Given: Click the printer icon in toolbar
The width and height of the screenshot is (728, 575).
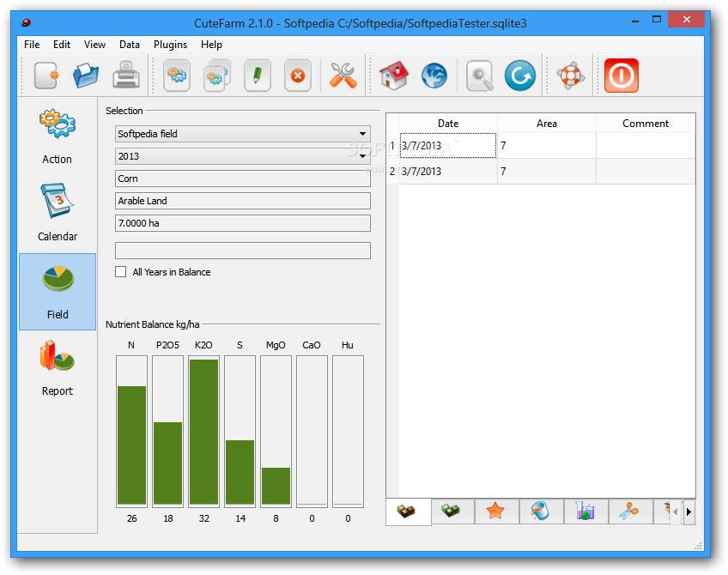Looking at the screenshot, I should pos(126,76).
